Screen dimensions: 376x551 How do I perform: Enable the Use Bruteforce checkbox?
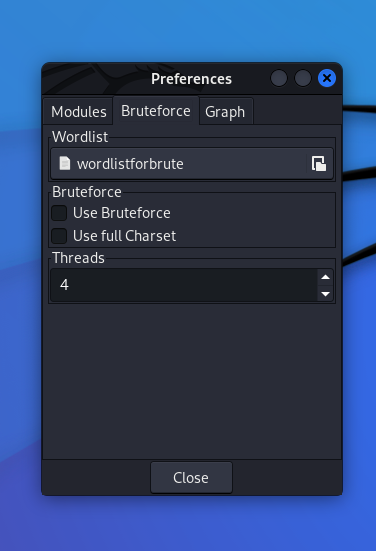click(x=59, y=213)
